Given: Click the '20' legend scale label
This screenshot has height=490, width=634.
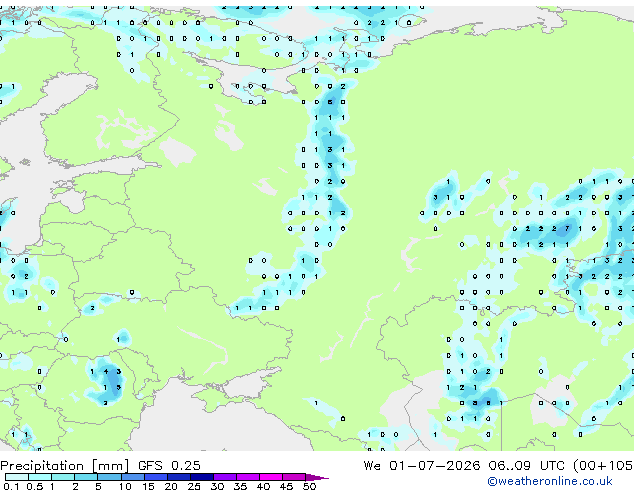Looking at the screenshot, I should coord(171,486).
